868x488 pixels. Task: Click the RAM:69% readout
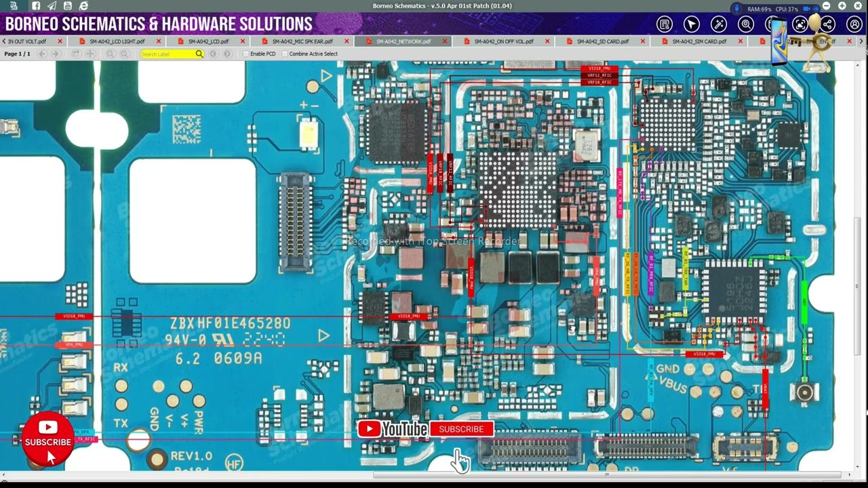point(759,9)
